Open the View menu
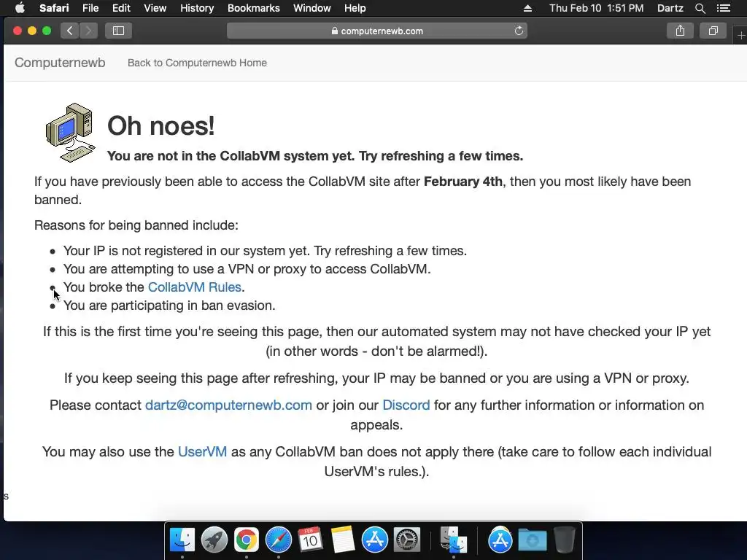 pos(155,8)
